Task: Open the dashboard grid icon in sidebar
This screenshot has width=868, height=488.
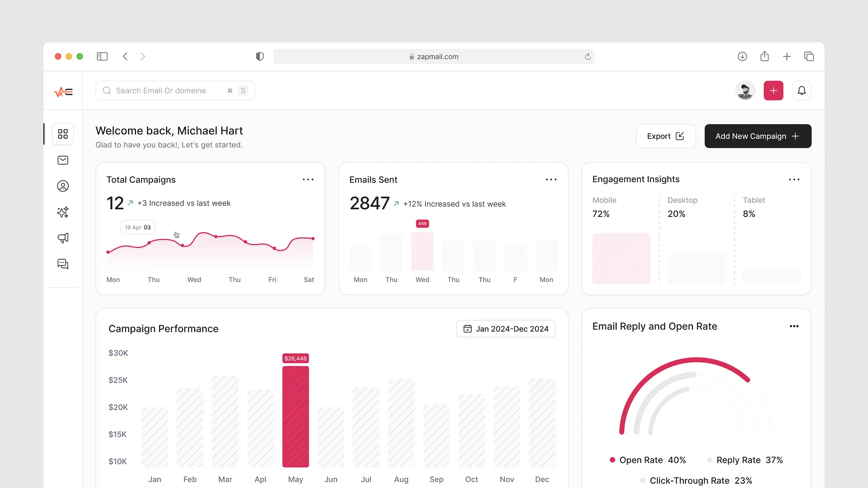Action: [x=63, y=134]
